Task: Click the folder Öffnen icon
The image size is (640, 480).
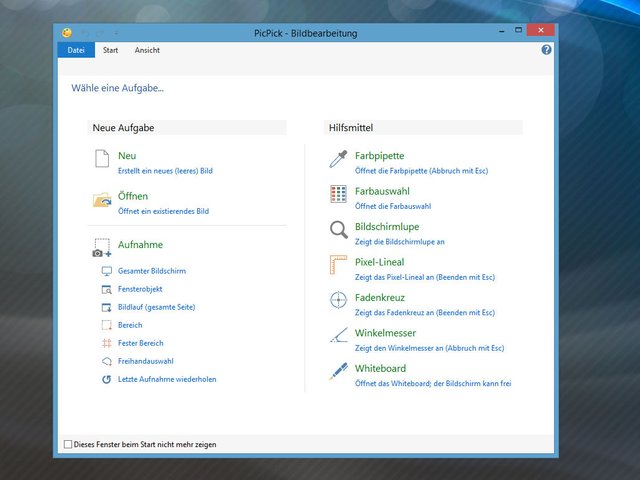Action: 102,200
